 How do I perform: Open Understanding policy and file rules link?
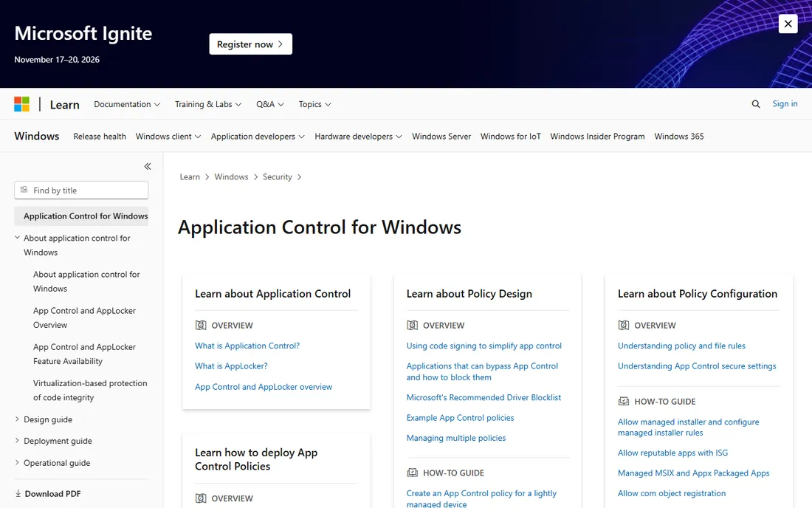tap(681, 346)
